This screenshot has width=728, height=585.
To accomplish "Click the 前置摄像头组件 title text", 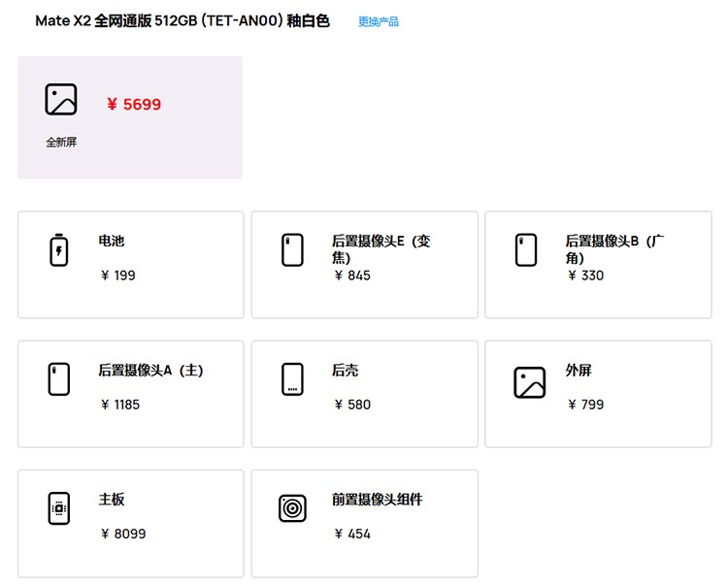I will 377,500.
